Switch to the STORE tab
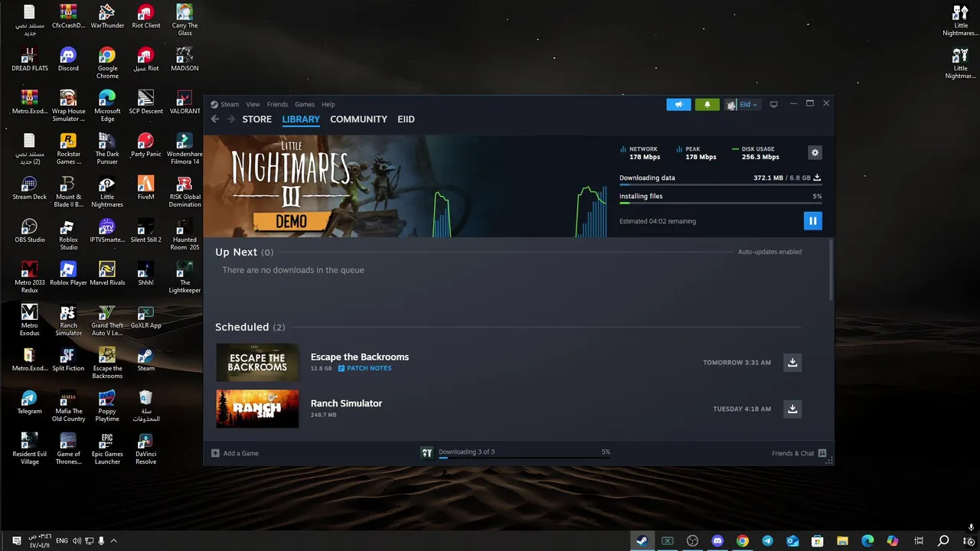 coord(256,119)
